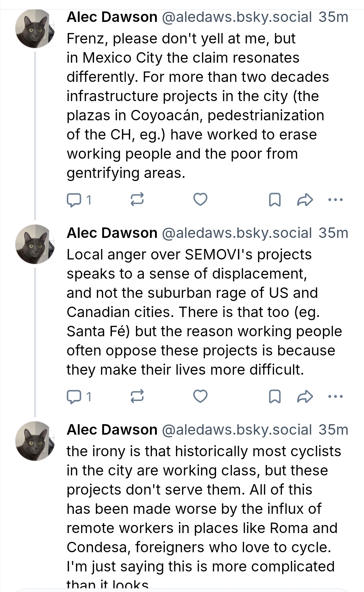Open Alec Dawson's avatar on third post

[x=35, y=441]
